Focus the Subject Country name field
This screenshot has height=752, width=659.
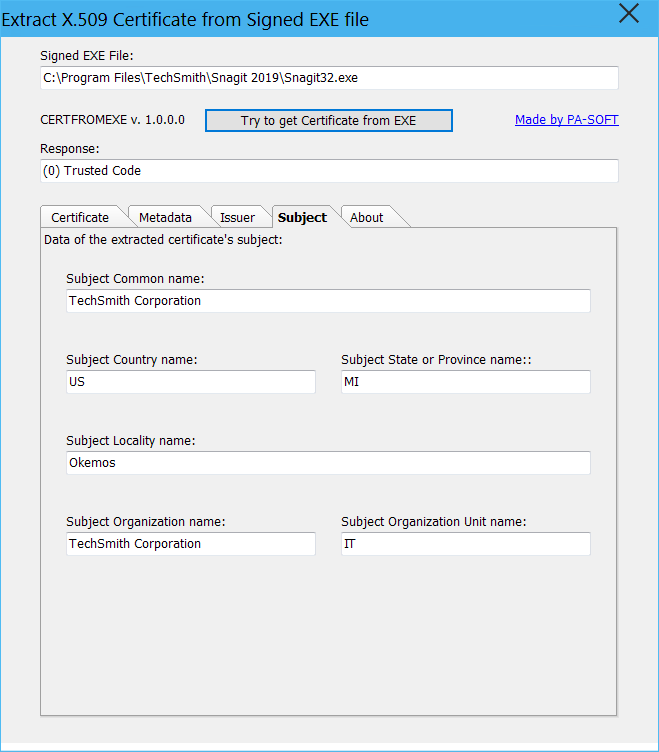[190, 382]
